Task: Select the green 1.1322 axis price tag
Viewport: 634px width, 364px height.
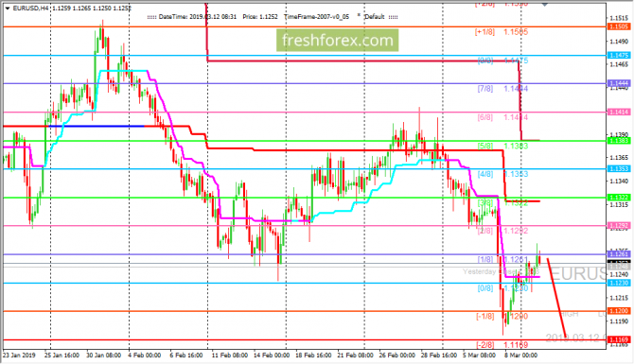Action: click(x=619, y=198)
